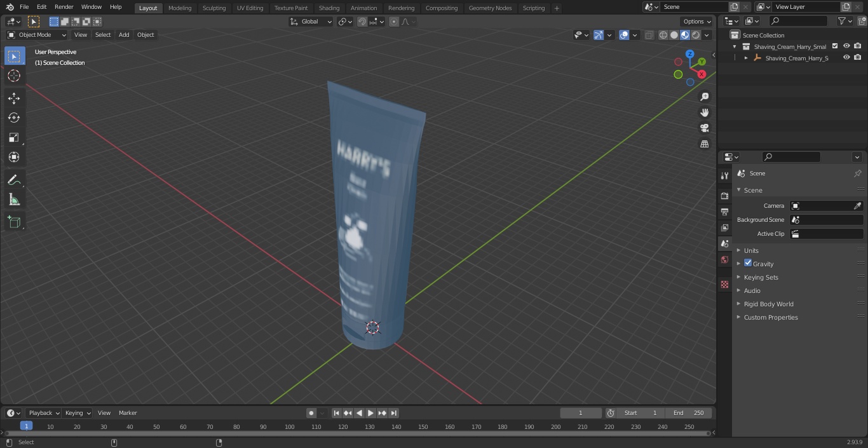Open the View Layer properties tab

[x=724, y=227]
